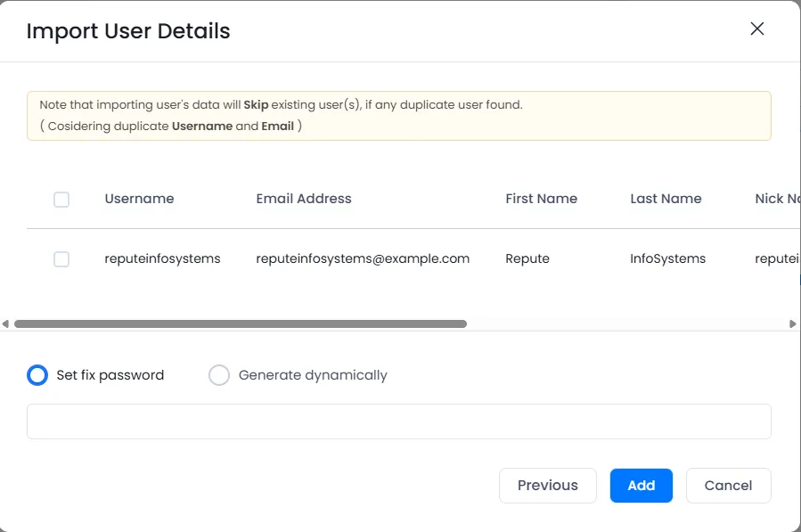Image resolution: width=801 pixels, height=532 pixels.
Task: Click the Last Name column header
Action: [x=666, y=199]
